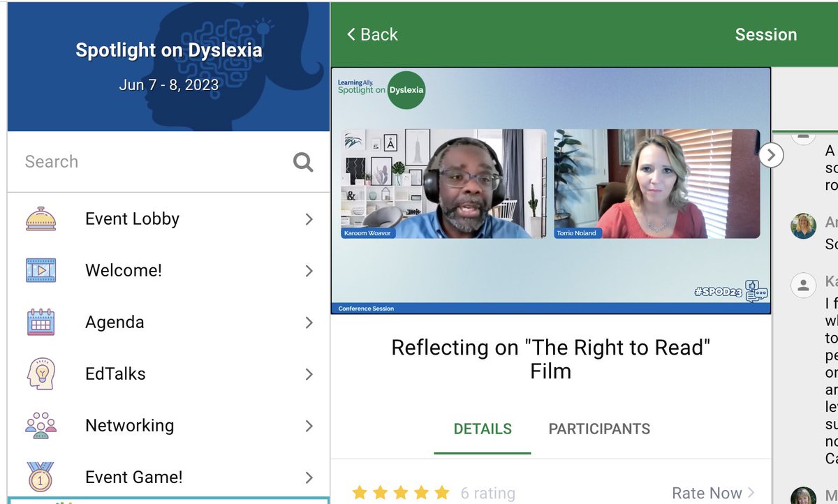Expand Event Game! with its chevron

[309, 477]
